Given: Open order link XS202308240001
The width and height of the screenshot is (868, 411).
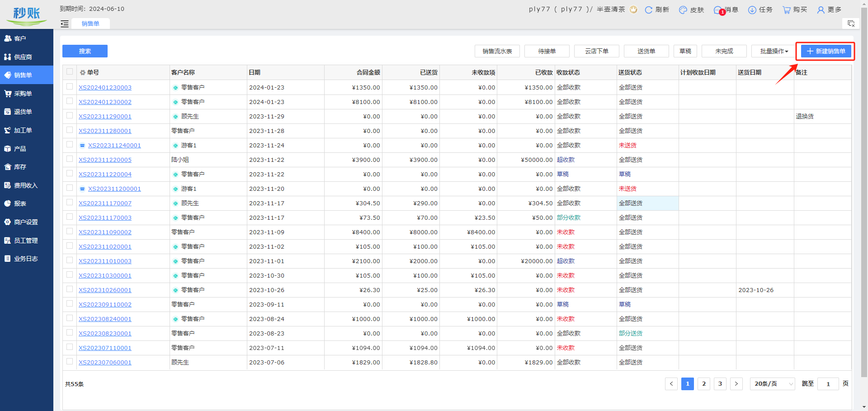Looking at the screenshot, I should click(105, 319).
